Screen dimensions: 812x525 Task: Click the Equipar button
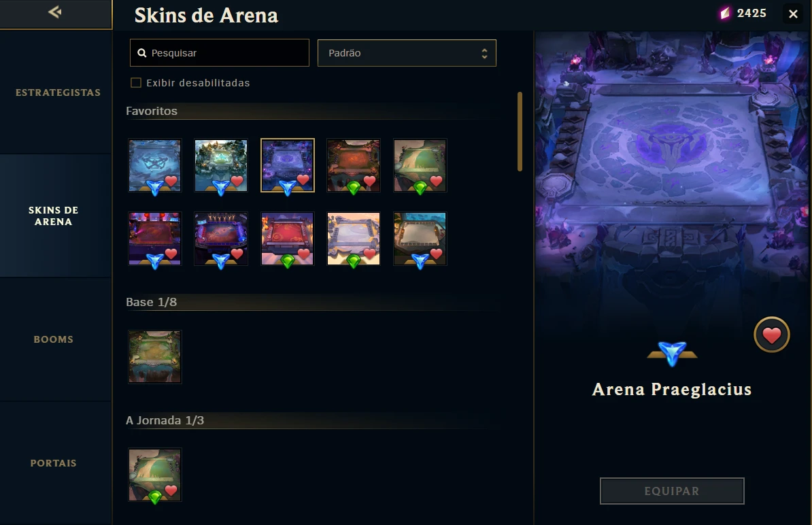coord(672,491)
